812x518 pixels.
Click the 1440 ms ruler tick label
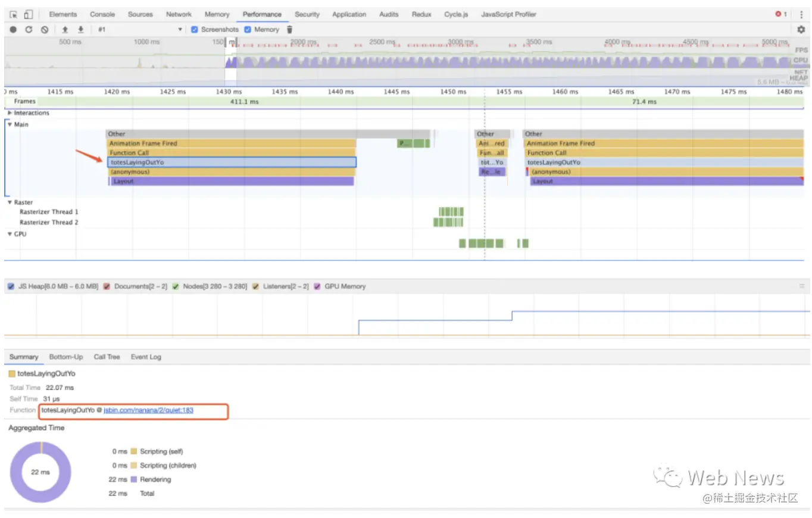(341, 92)
